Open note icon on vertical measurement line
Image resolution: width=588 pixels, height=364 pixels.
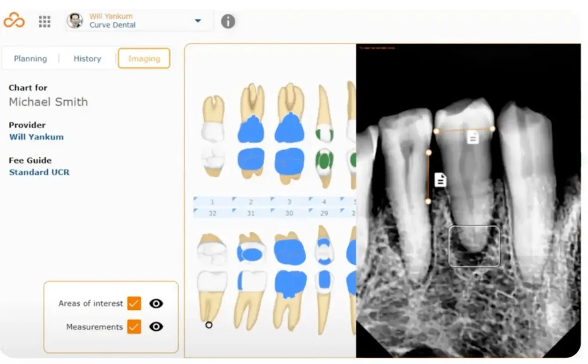click(x=440, y=180)
